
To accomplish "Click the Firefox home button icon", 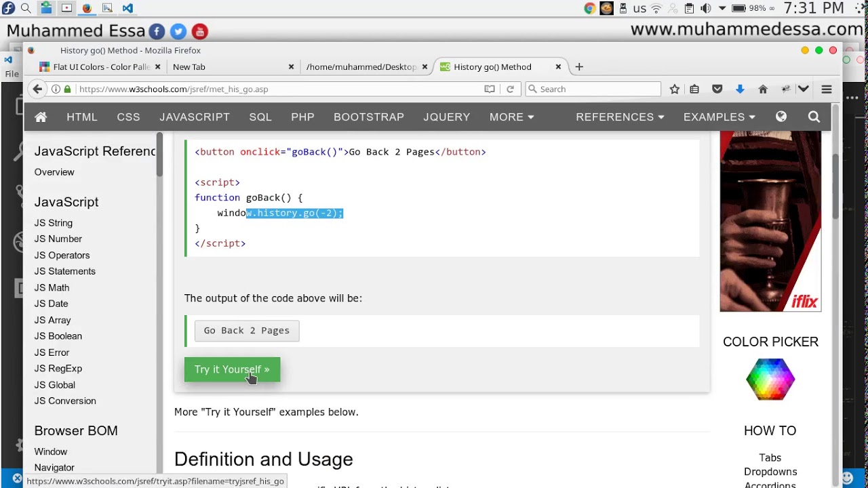I will pos(763,89).
